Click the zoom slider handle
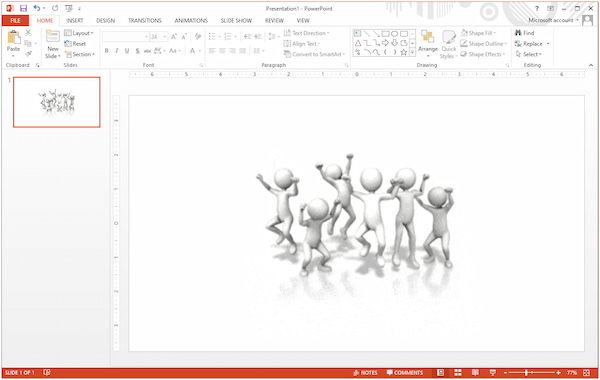 point(527,373)
